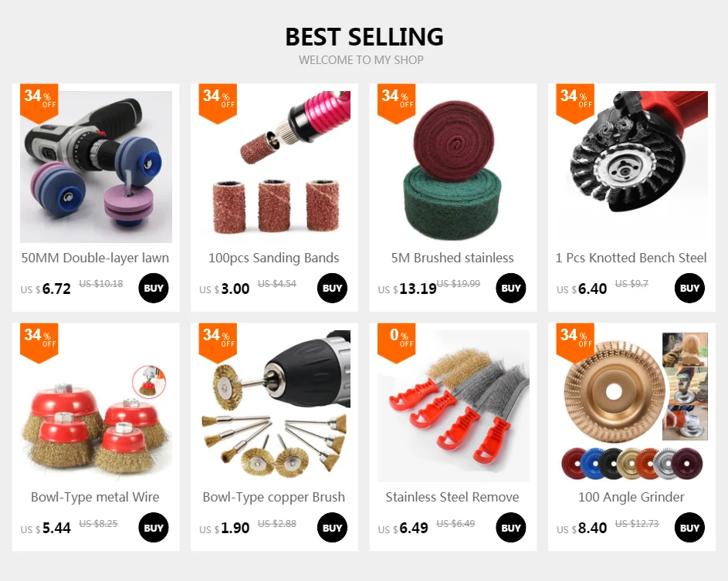This screenshot has width=728, height=581.
Task: Open '50MM Double-layer lawn' product title
Action: [x=95, y=258]
